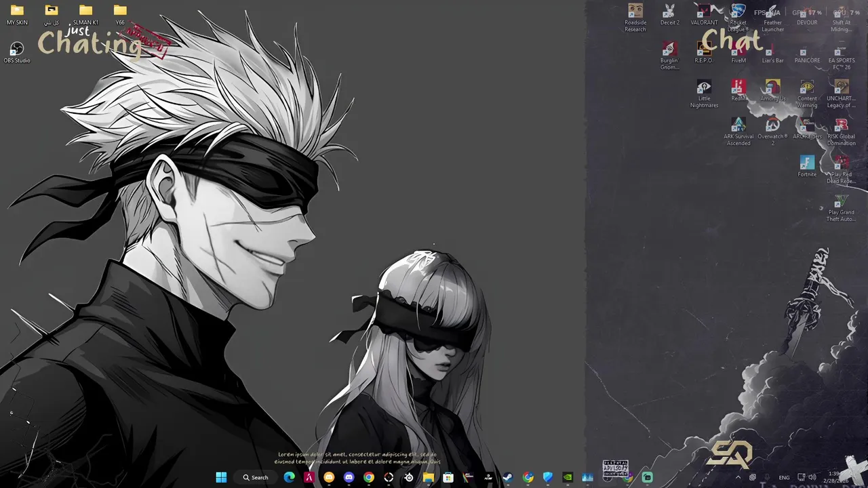Launch the Roadside Research shortcut
Viewport: 868px width, 488px height.
(x=635, y=18)
